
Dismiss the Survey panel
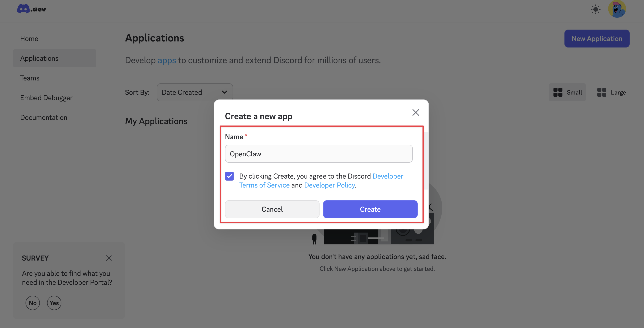coord(109,258)
